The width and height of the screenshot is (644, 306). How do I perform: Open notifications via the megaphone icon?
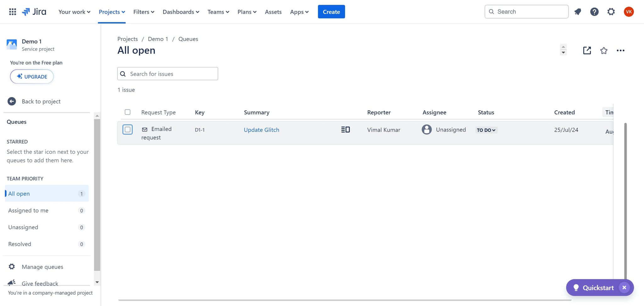point(578,12)
